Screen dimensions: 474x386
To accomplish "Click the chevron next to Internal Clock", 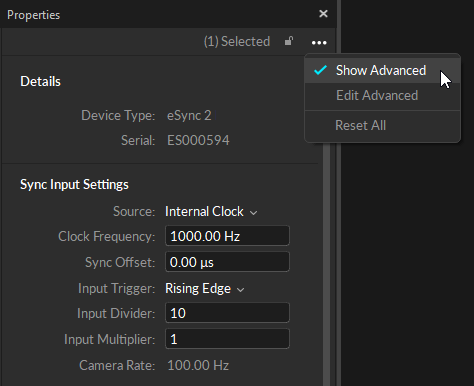I will point(254,213).
